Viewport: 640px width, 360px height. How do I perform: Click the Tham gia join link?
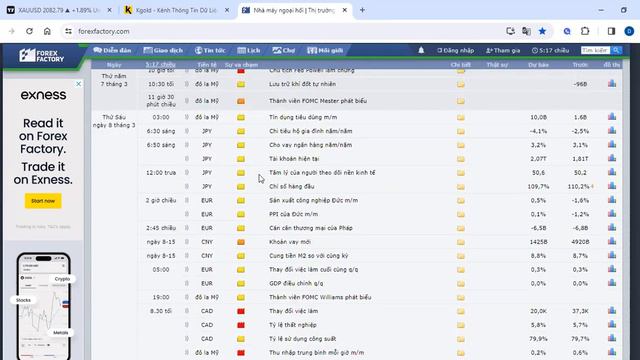pos(503,51)
